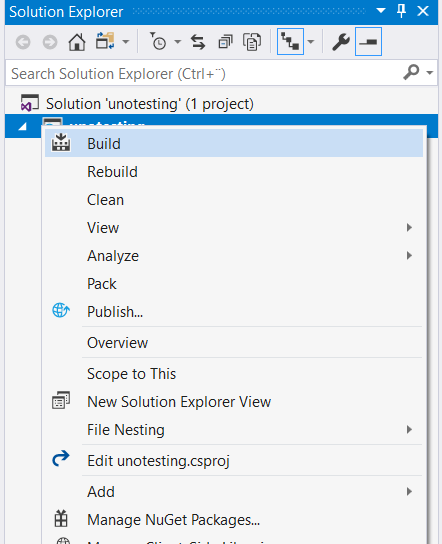Toggle Show All Files
The height and width of the screenshot is (544, 442).
252,42
